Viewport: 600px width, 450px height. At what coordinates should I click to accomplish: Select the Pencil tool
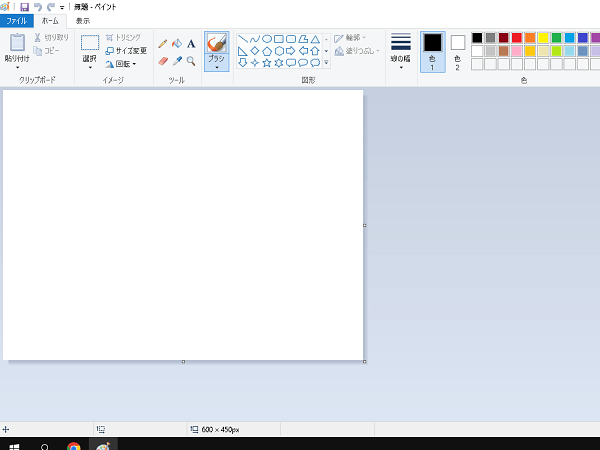(x=163, y=44)
